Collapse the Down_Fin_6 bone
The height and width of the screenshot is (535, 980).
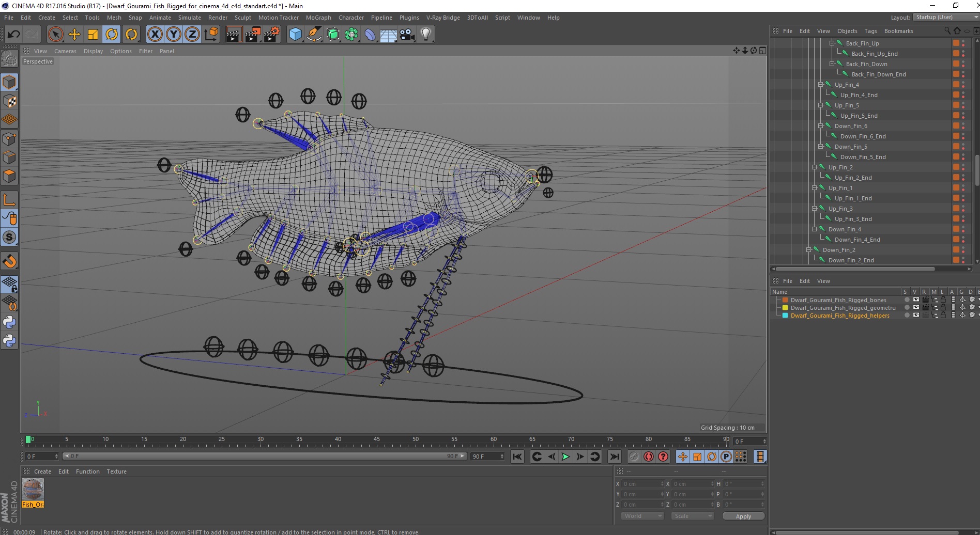821,126
